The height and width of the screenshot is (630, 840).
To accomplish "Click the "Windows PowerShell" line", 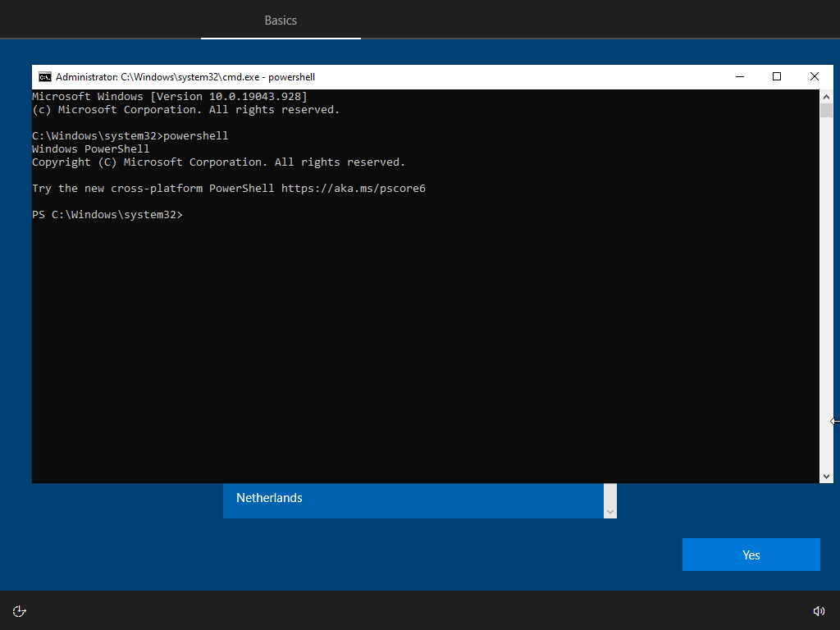I will pyautogui.click(x=90, y=149).
